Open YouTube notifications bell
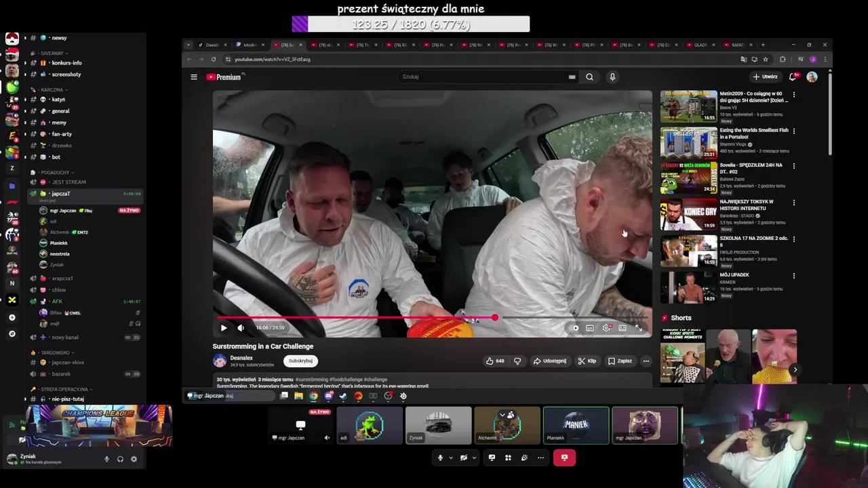Viewport: 868px width, 488px height. coord(792,77)
